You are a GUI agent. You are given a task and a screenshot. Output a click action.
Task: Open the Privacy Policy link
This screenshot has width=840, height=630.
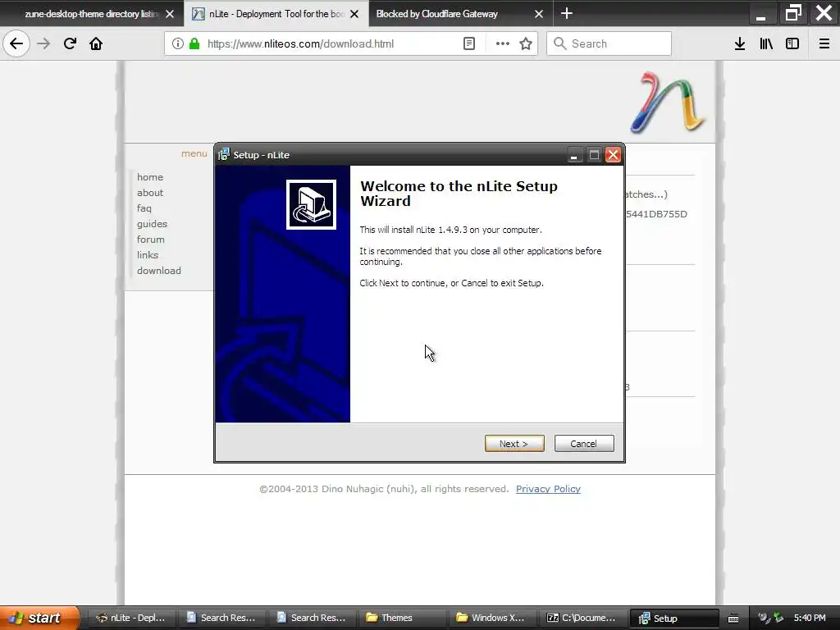click(x=548, y=489)
